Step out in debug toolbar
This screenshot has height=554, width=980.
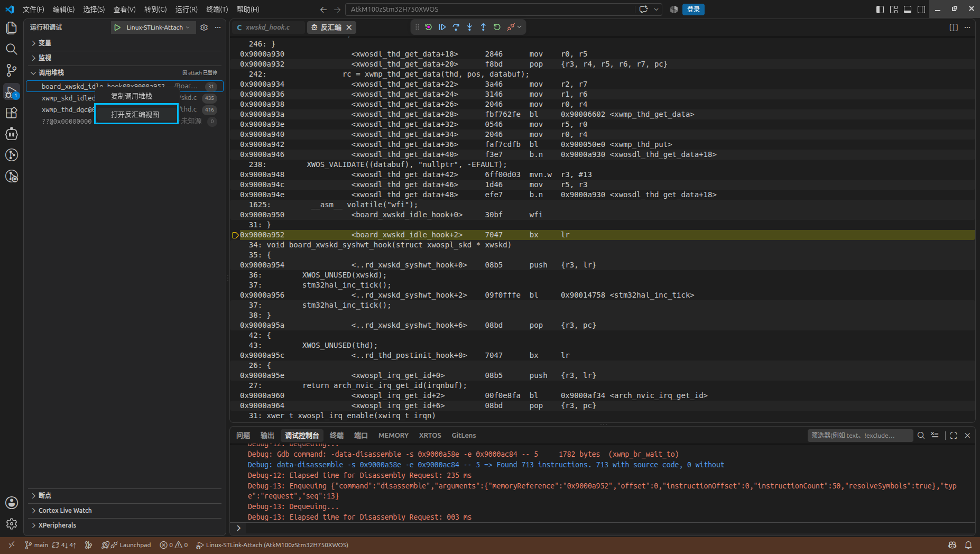(x=483, y=27)
